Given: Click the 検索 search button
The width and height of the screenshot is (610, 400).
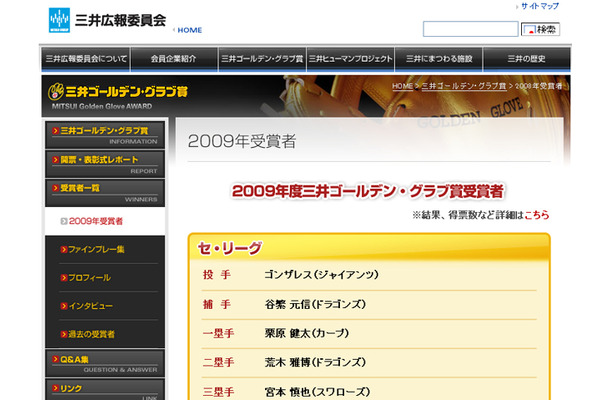Looking at the screenshot, I should click(x=540, y=29).
